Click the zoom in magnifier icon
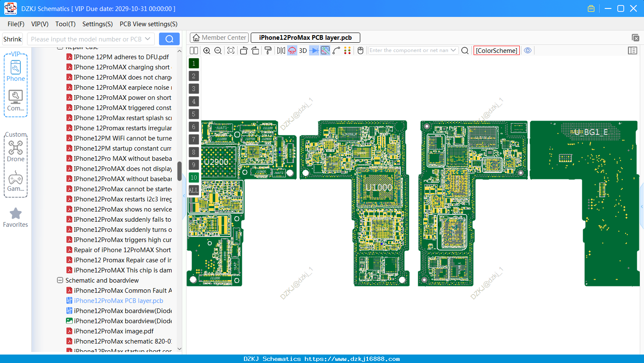 tap(207, 50)
